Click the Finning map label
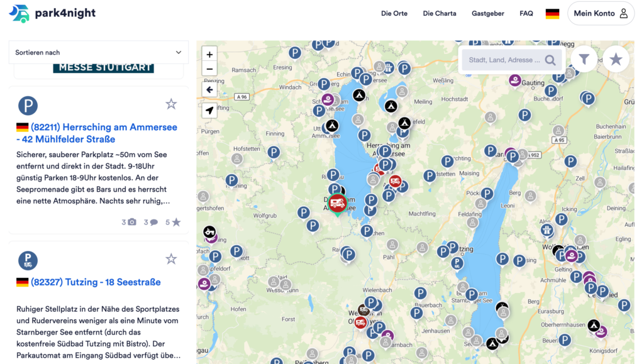644x364 pixels. [x=275, y=133]
